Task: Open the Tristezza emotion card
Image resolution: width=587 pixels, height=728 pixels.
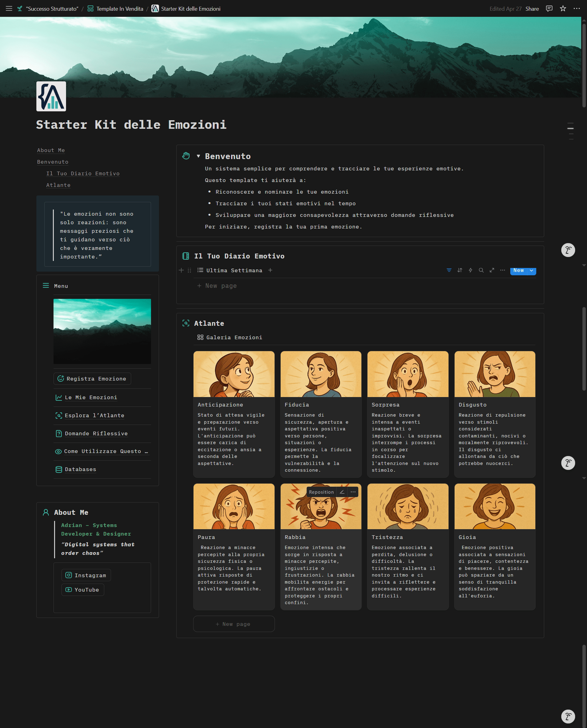Action: (x=408, y=547)
